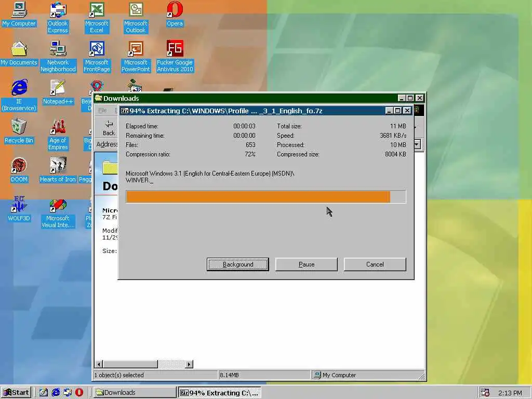Minimize the 7-Zip extracting dialog

[x=390, y=111]
